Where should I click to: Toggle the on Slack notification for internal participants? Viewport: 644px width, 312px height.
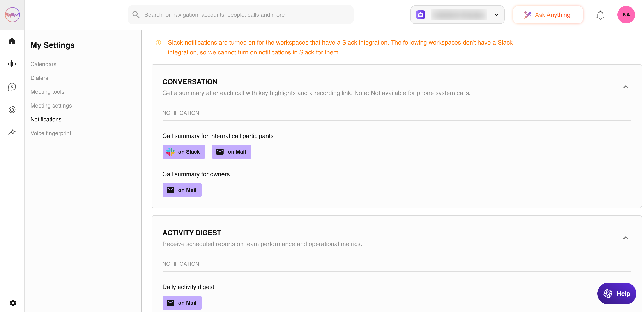coord(184,152)
